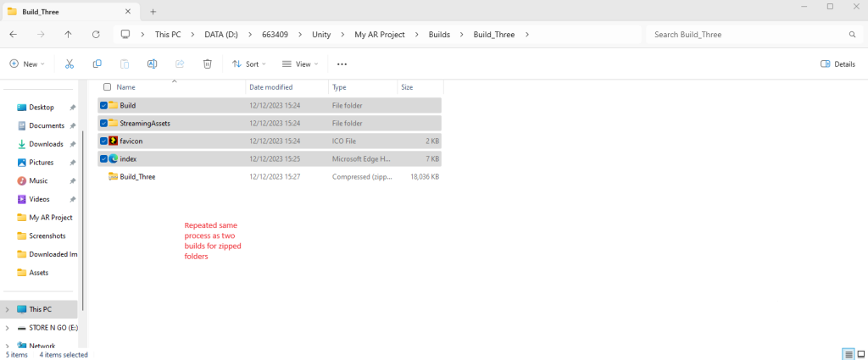Click the Search Build_Three input field
The image size is (868, 360).
pos(746,35)
